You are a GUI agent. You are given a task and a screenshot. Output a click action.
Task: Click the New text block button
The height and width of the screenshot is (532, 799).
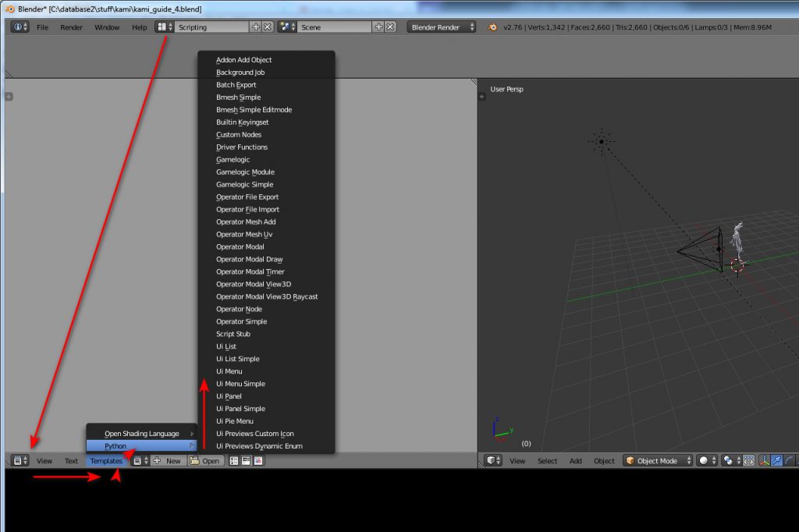167,461
